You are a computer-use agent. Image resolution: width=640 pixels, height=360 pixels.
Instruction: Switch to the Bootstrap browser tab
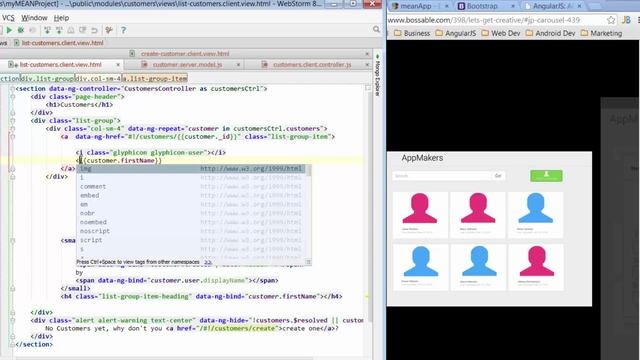coord(482,6)
